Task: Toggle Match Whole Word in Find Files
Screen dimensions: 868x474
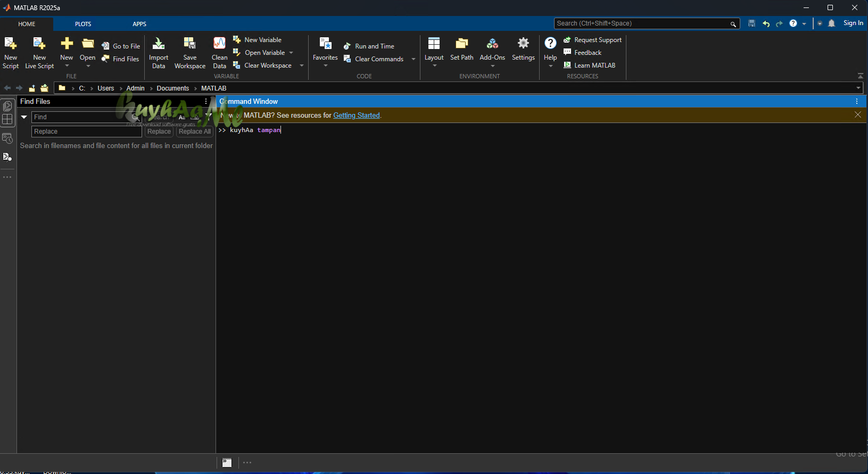Action: pyautogui.click(x=195, y=117)
